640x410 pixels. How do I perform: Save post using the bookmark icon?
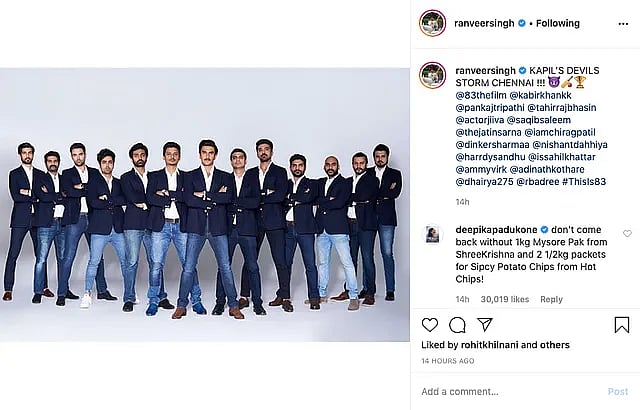pyautogui.click(x=621, y=325)
